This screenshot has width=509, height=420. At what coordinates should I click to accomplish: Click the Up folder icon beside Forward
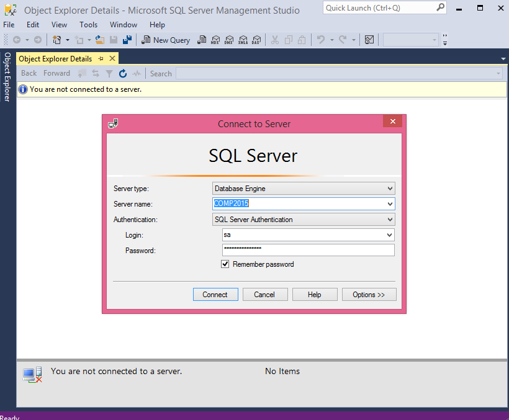click(x=82, y=73)
